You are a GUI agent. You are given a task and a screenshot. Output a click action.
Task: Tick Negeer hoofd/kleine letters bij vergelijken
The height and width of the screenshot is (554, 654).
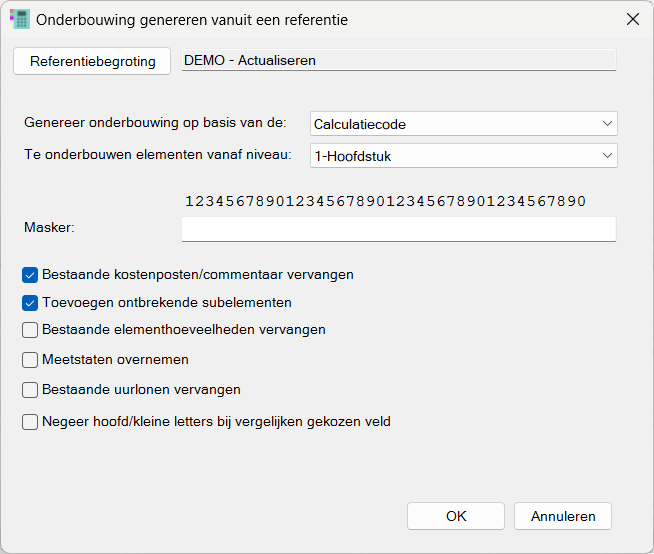(x=30, y=422)
